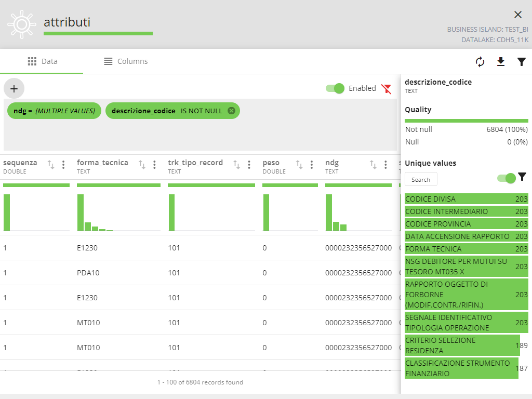Open trk_tipo_record column options menu
This screenshot has height=399, width=532.
(x=249, y=165)
